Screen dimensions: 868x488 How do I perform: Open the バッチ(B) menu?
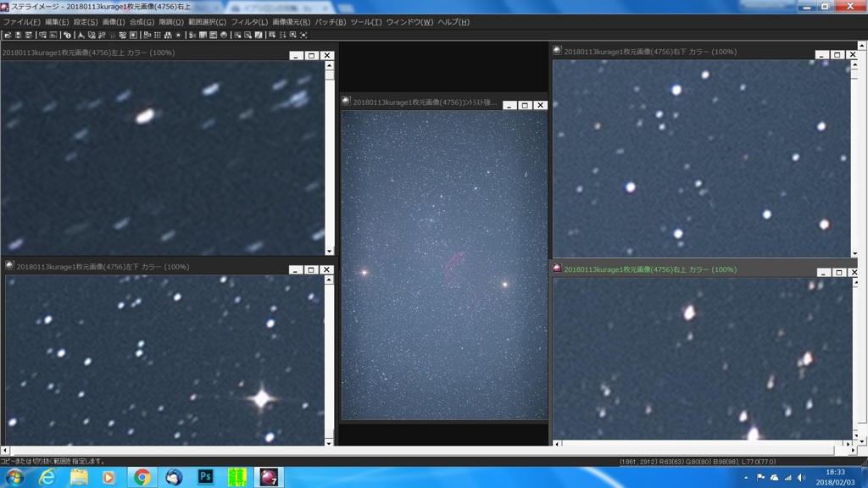[331, 22]
